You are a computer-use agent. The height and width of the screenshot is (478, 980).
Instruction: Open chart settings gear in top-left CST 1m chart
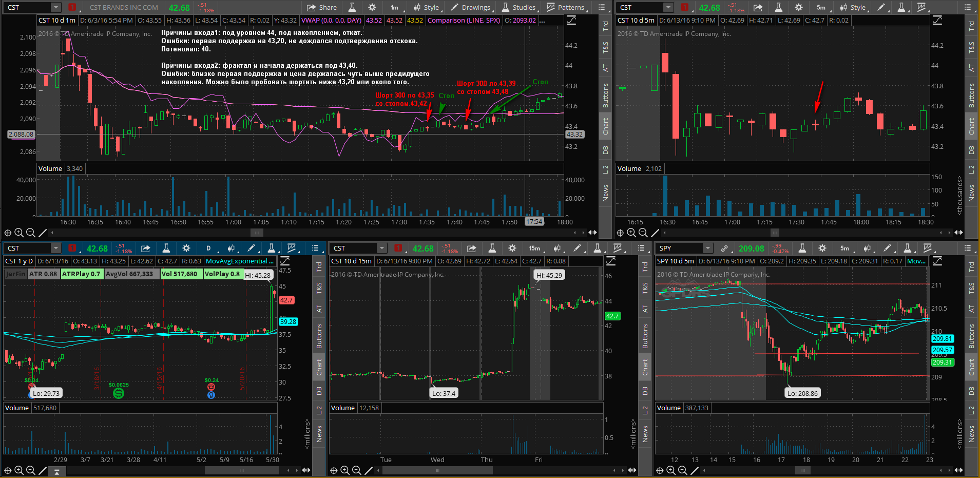372,7
